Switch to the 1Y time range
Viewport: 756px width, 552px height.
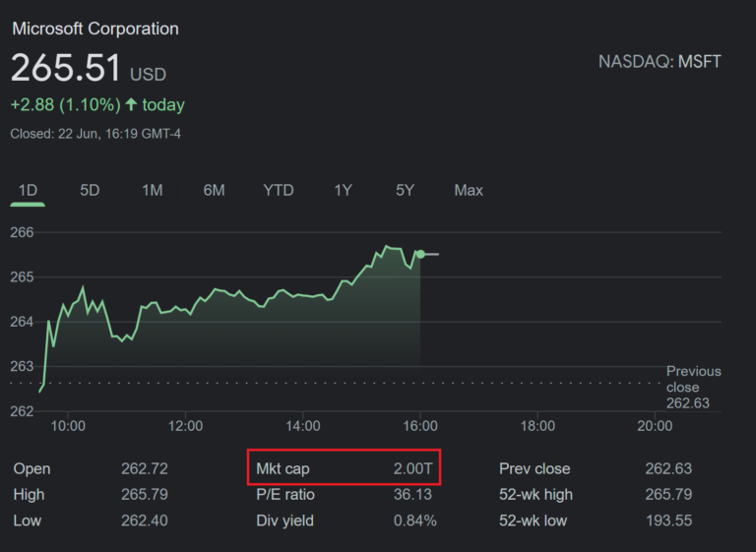tap(343, 190)
